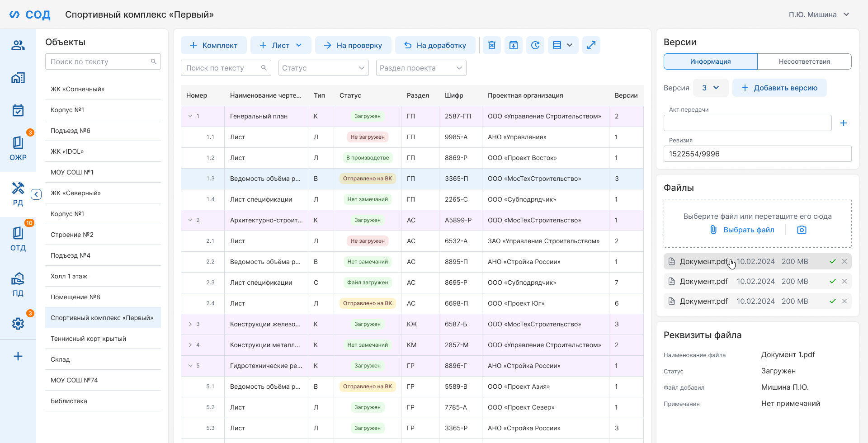Click the delete icon in the toolbar
868x443 pixels.
(x=492, y=45)
